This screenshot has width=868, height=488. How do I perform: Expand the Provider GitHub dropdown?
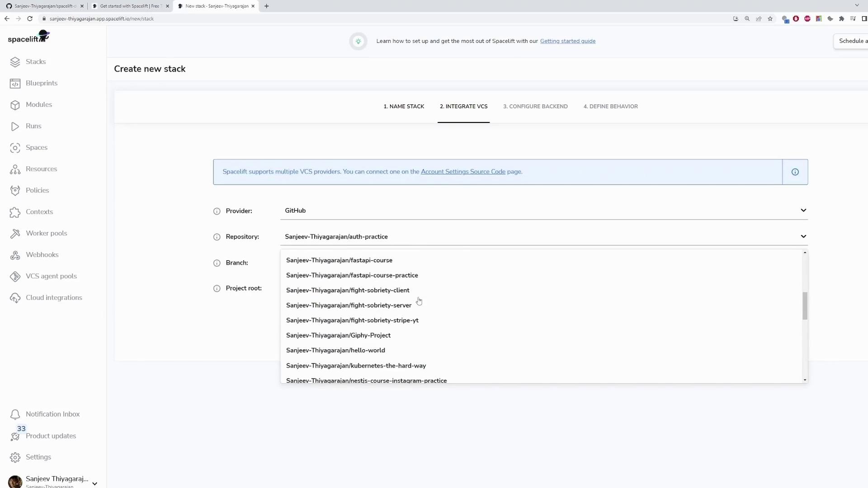[803, 211]
